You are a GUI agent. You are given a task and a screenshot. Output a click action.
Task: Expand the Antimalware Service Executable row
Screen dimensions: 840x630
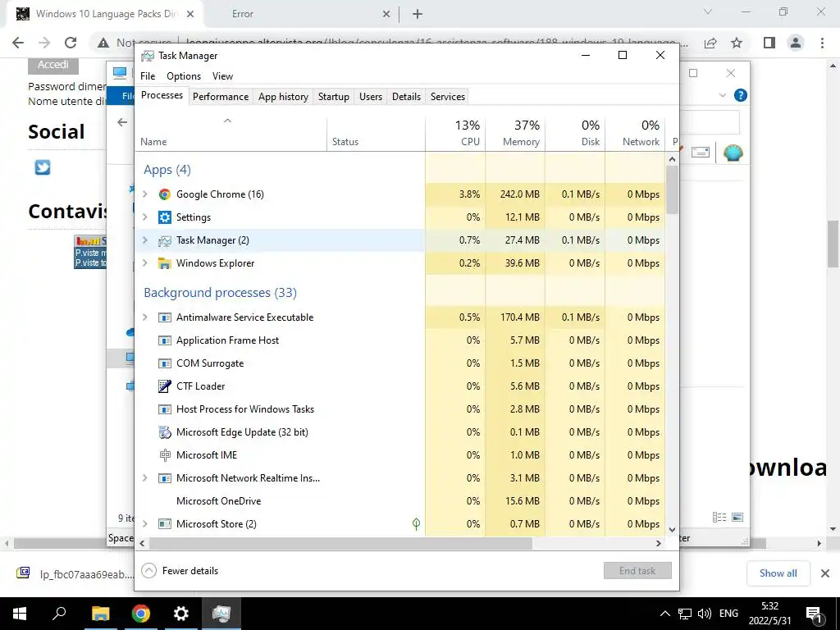point(144,317)
